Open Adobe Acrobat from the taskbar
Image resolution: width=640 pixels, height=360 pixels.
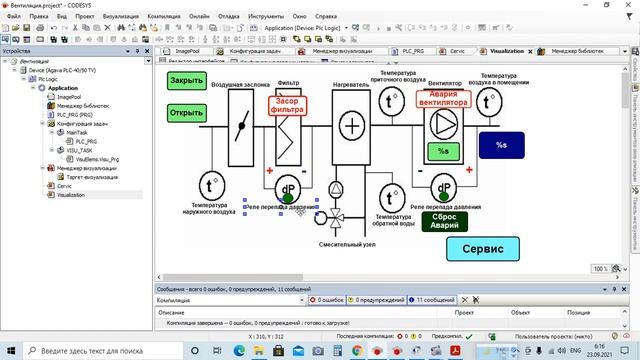click(x=456, y=351)
